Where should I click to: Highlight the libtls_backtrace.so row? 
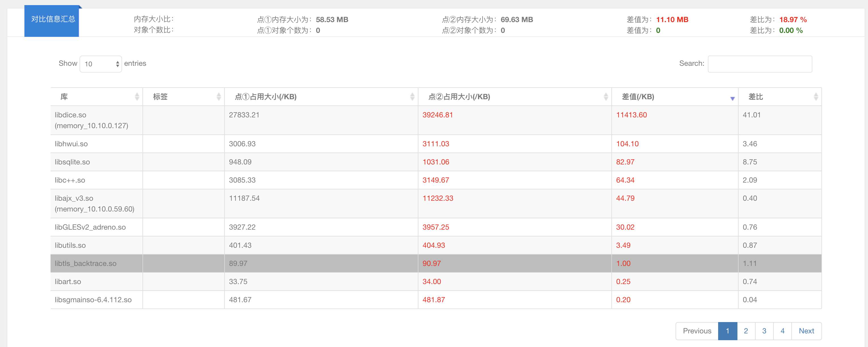(x=86, y=264)
